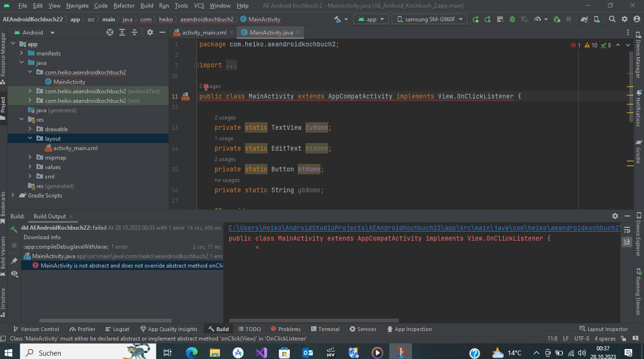Open Outlook from the Windows taskbar
The height and width of the screenshot is (359, 644).
308,353
